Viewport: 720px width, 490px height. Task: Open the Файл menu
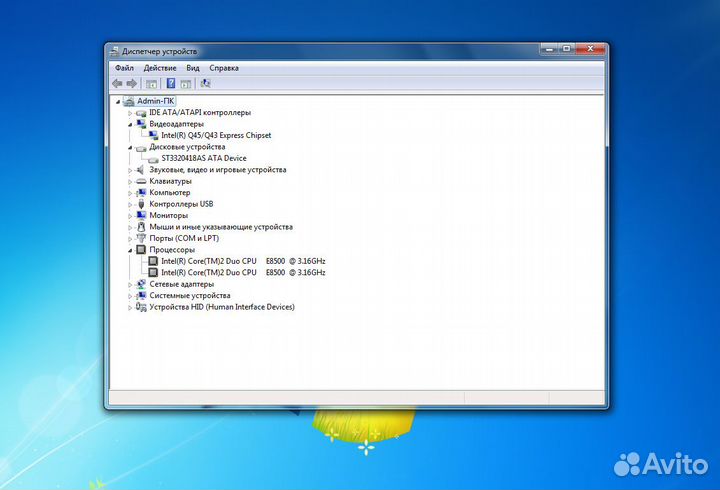tap(124, 68)
